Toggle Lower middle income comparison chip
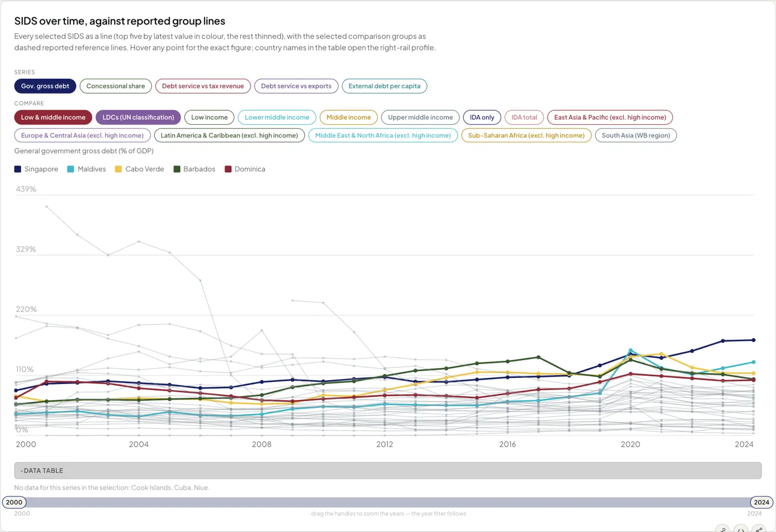Viewport: 776px width, 532px height. [x=277, y=117]
